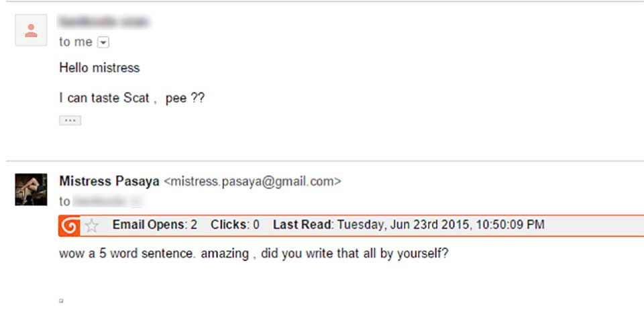
Task: Click the 'I can taste' message line
Action: pyautogui.click(x=132, y=99)
